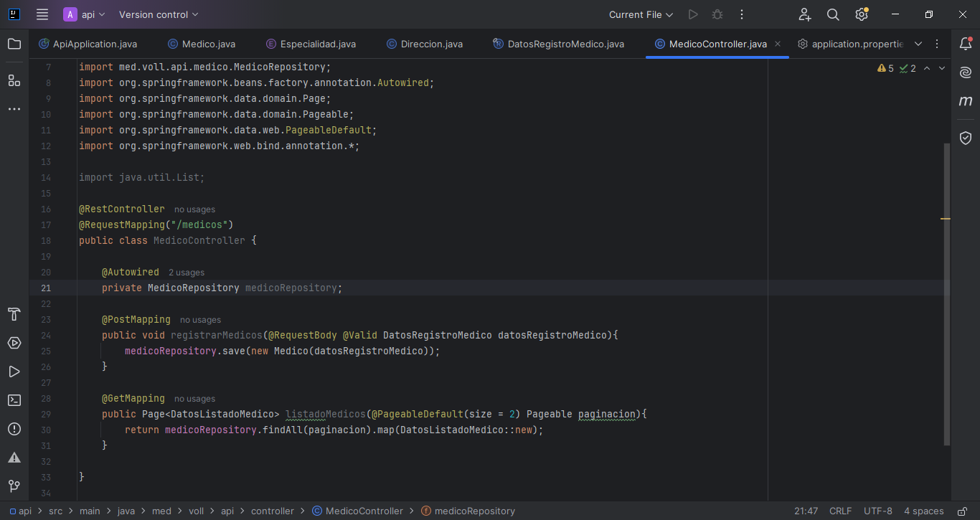Screen dimensions: 980x520
Task: Open the Project tool window folder icon
Action: pyautogui.click(x=14, y=44)
